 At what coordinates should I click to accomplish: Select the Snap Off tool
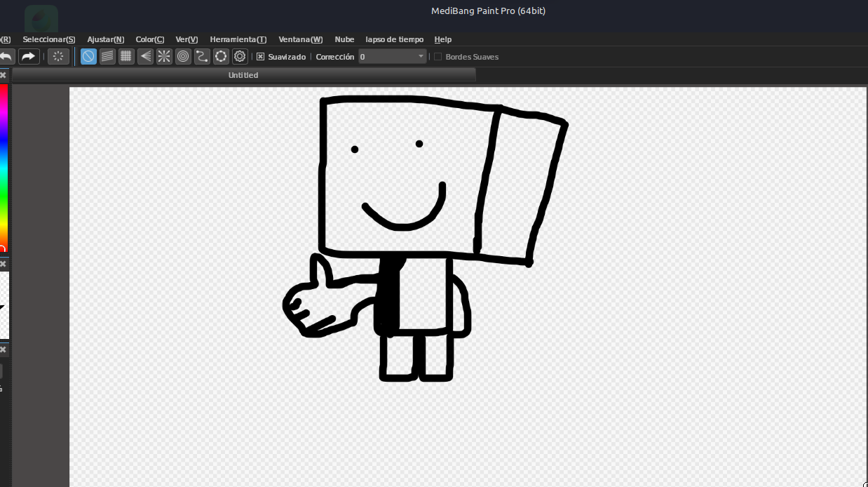pyautogui.click(x=88, y=56)
